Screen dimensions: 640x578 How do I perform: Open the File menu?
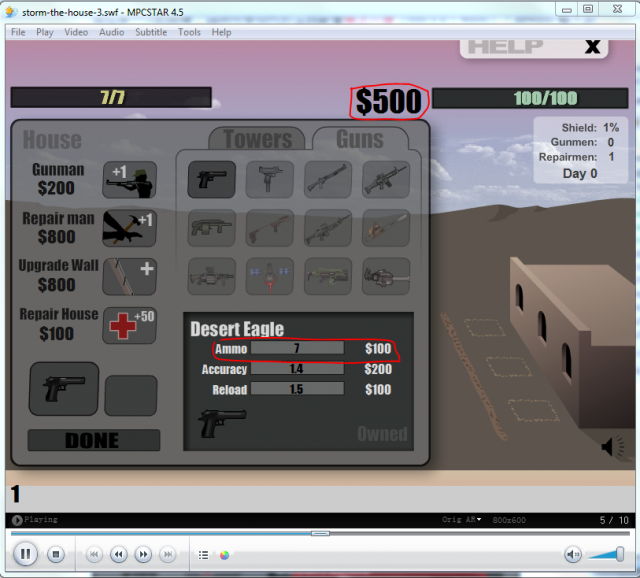pos(18,32)
